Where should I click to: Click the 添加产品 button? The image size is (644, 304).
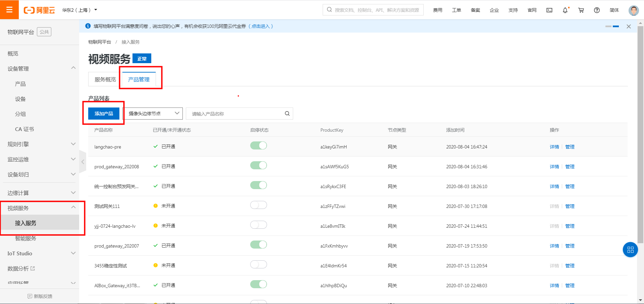pos(104,114)
